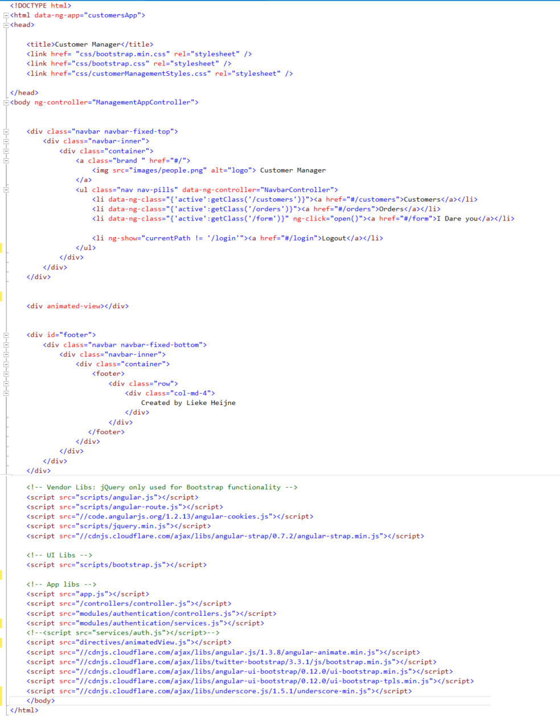Click the title Customer Manager line
This screenshot has height=728, width=560.
tap(89, 44)
